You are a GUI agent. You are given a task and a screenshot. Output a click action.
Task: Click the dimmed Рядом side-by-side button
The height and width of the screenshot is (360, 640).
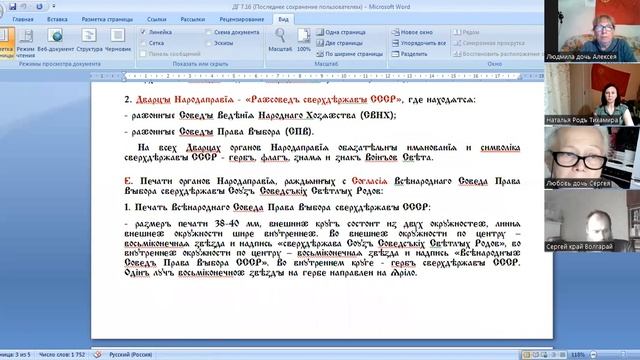(x=467, y=32)
